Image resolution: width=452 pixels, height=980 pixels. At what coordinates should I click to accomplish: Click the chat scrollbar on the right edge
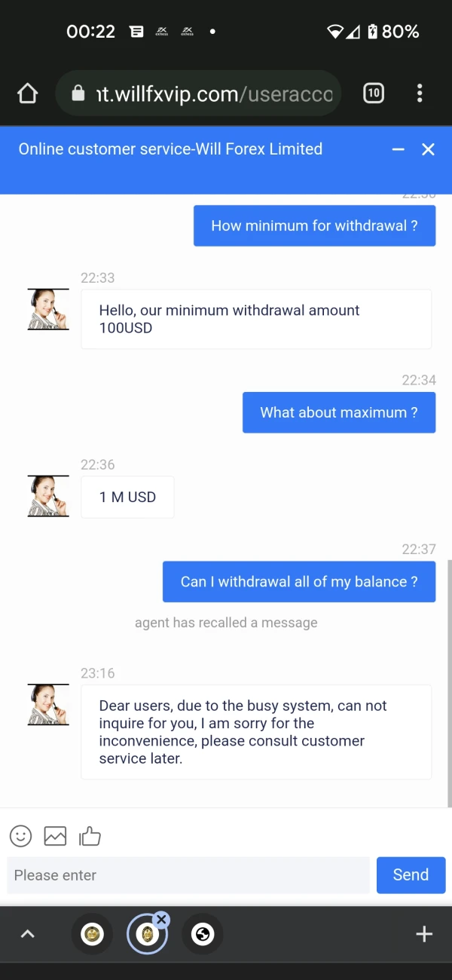coord(449,683)
